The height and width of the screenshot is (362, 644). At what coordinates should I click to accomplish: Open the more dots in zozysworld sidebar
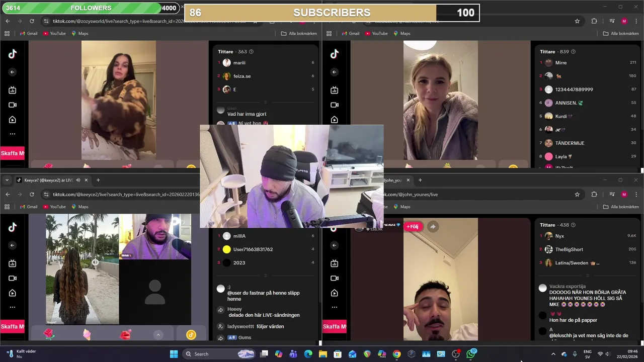click(x=13, y=134)
